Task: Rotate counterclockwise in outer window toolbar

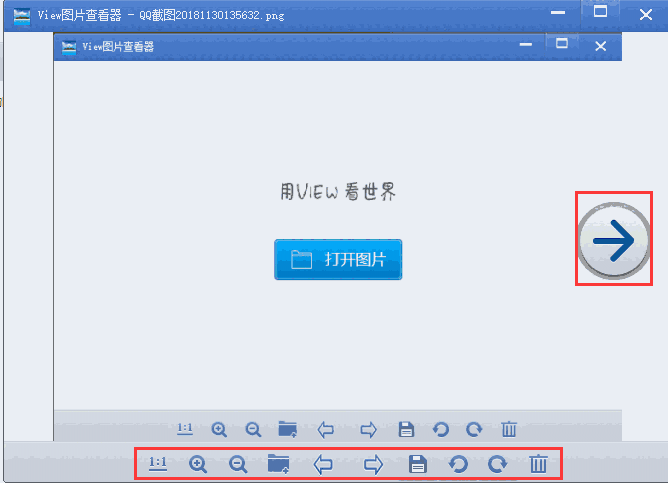Action: (458, 464)
